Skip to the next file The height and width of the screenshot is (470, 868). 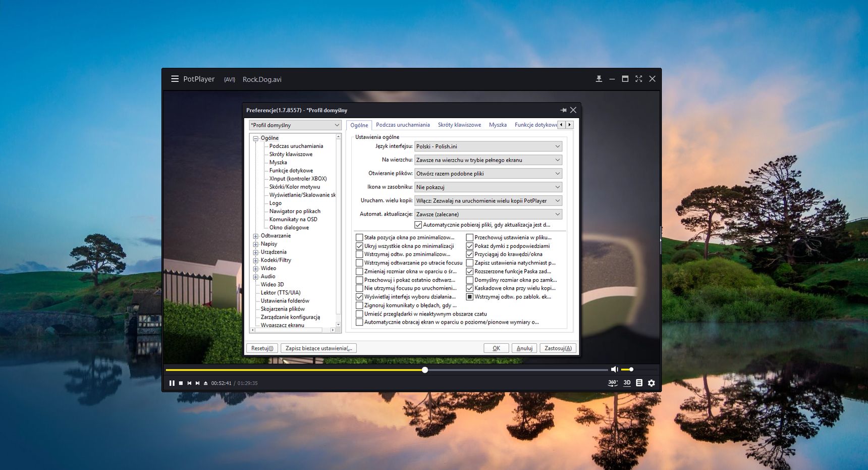point(197,383)
